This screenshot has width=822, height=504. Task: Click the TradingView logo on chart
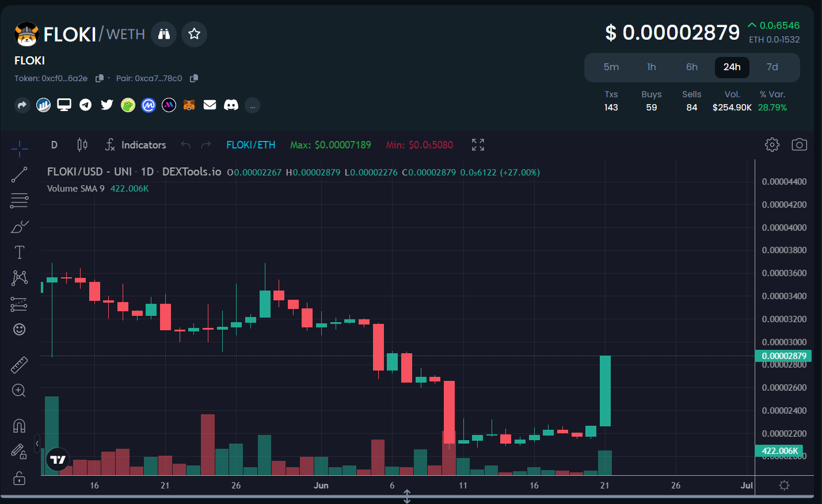[58, 459]
